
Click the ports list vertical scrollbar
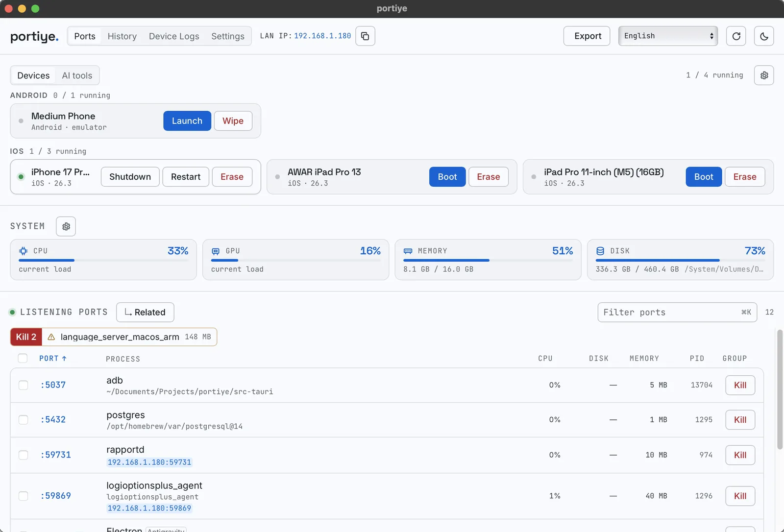coord(780,389)
